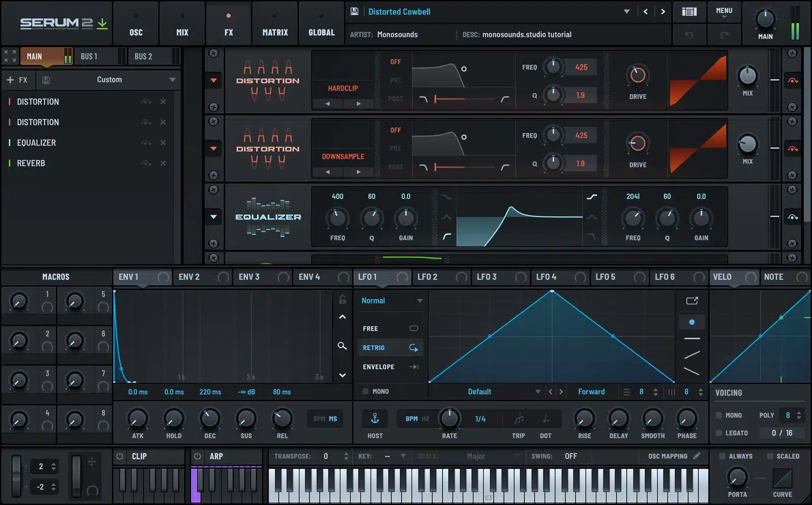Enable the voicing MONO checkbox
812x505 pixels.
point(719,415)
